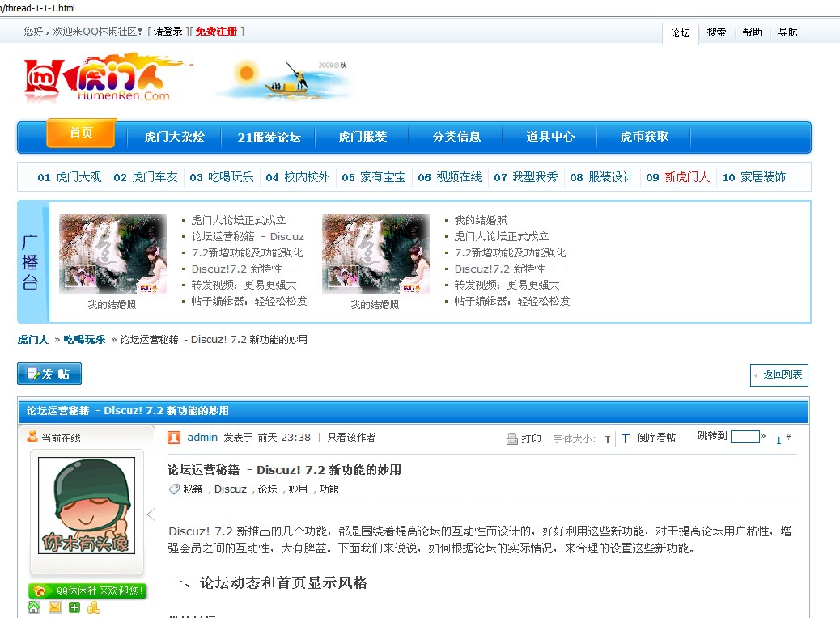Viewport: 840px width, 618px height.
Task: Show only this author's posts via 只看该作者
Action: click(351, 438)
